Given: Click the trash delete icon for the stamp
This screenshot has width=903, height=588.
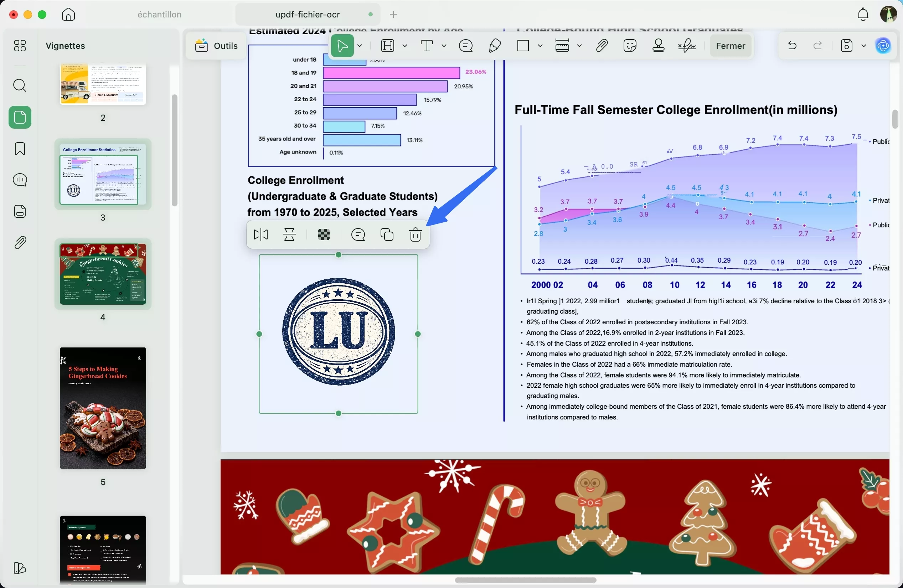Looking at the screenshot, I should 416,235.
